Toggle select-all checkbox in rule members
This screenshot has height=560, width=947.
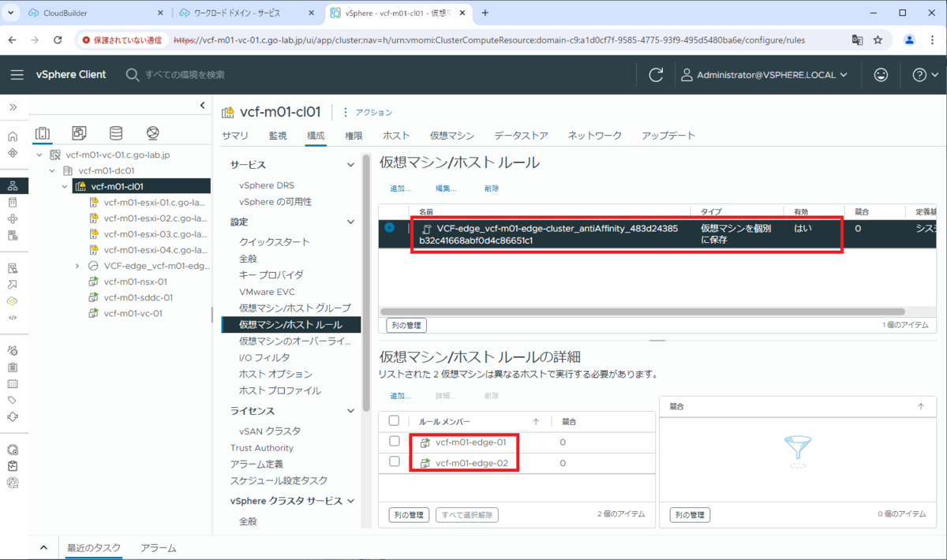pyautogui.click(x=395, y=421)
